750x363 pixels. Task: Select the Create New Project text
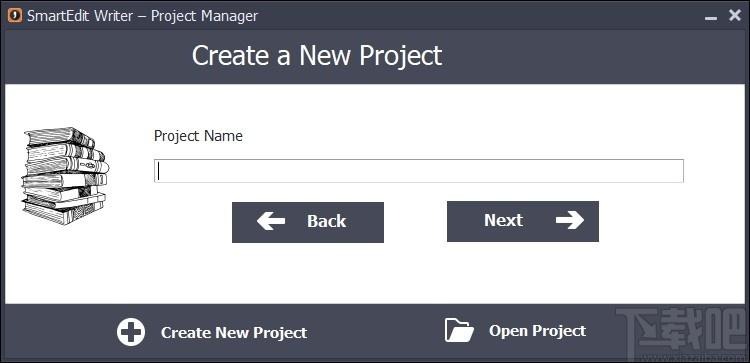coord(234,332)
